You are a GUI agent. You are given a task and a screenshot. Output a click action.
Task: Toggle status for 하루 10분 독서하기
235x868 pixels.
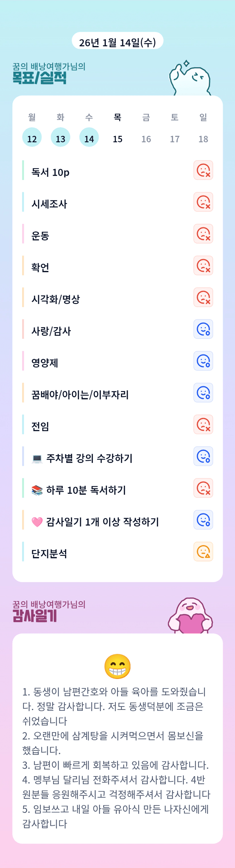tap(203, 488)
